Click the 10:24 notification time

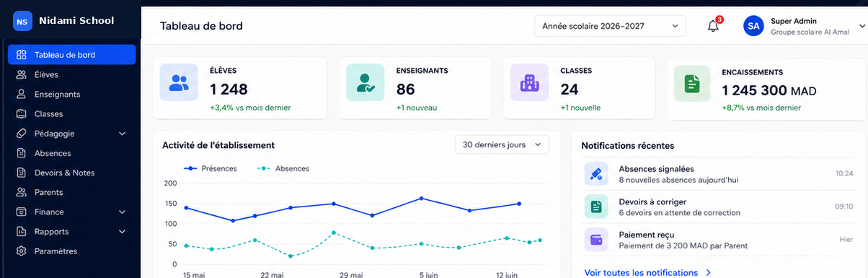click(844, 174)
